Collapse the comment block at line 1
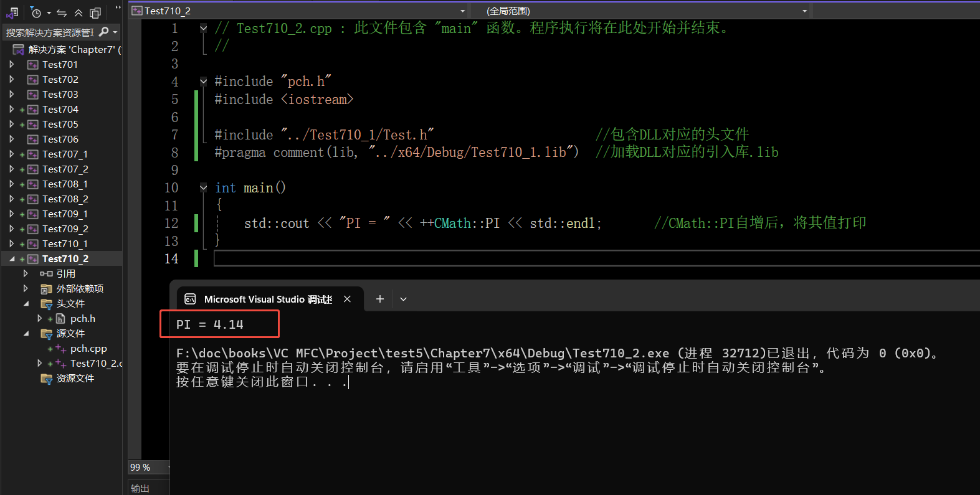The height and width of the screenshot is (495, 980). pyautogui.click(x=203, y=28)
